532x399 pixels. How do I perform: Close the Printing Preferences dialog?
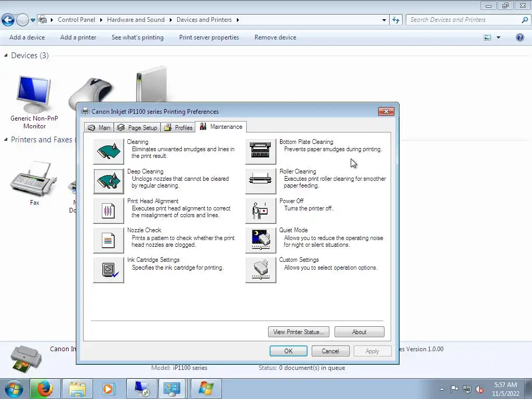click(386, 111)
